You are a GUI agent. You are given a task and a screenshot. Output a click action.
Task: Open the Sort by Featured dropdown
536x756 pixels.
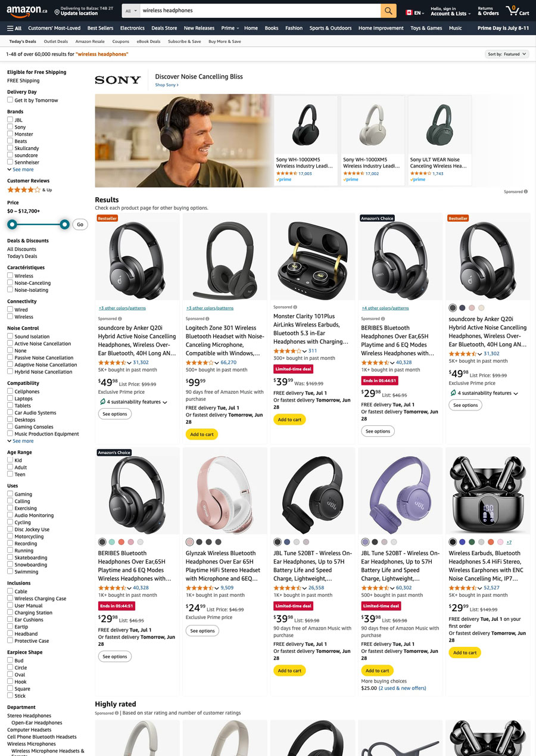(x=507, y=54)
